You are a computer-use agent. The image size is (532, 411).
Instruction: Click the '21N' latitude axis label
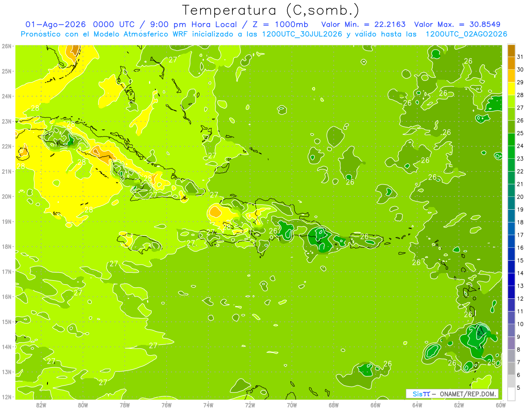7,171
